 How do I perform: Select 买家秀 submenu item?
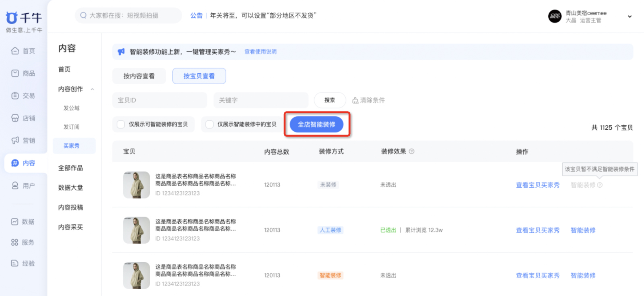(74, 146)
